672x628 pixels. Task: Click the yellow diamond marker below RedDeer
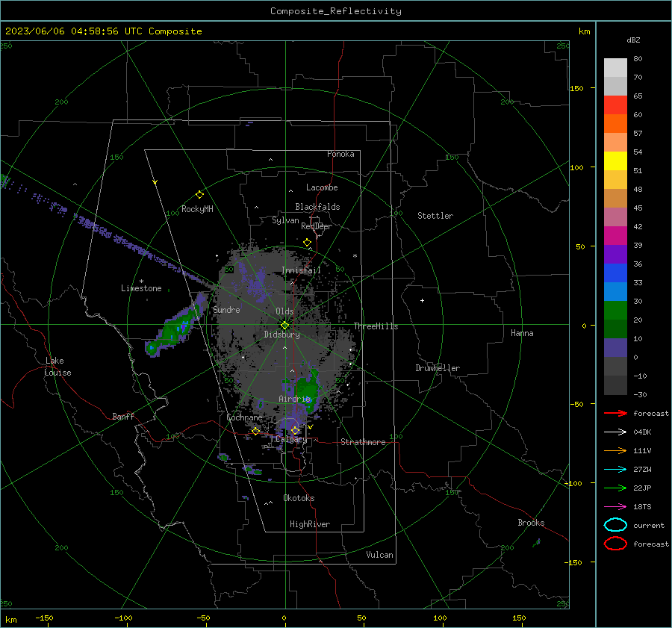[307, 243]
